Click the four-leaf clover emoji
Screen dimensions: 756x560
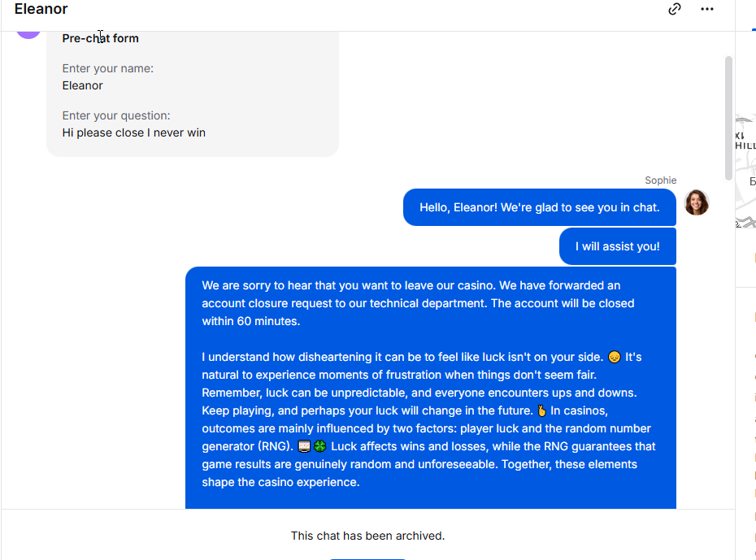click(319, 446)
